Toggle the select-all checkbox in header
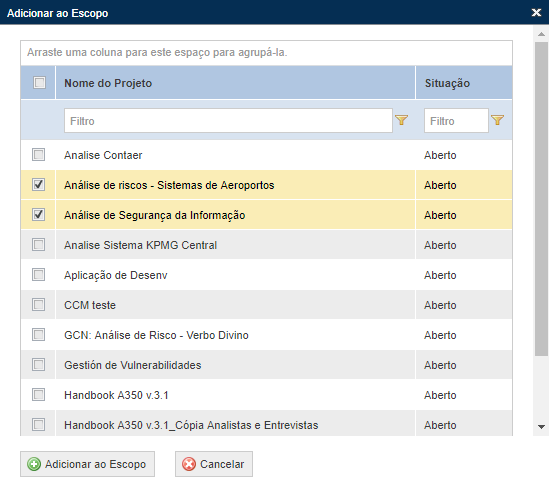The image size is (549, 494). point(39,83)
